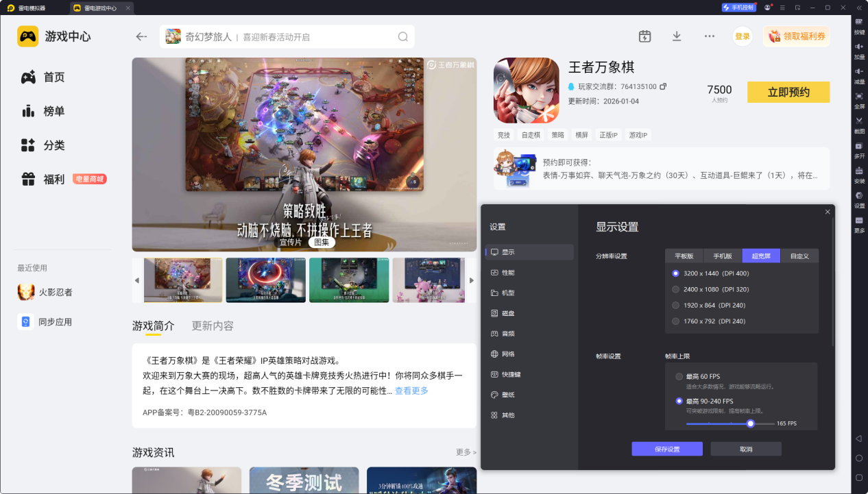Screen dimensions: 868x494
Task: Open the 壁纸 settings section
Action: click(529, 395)
